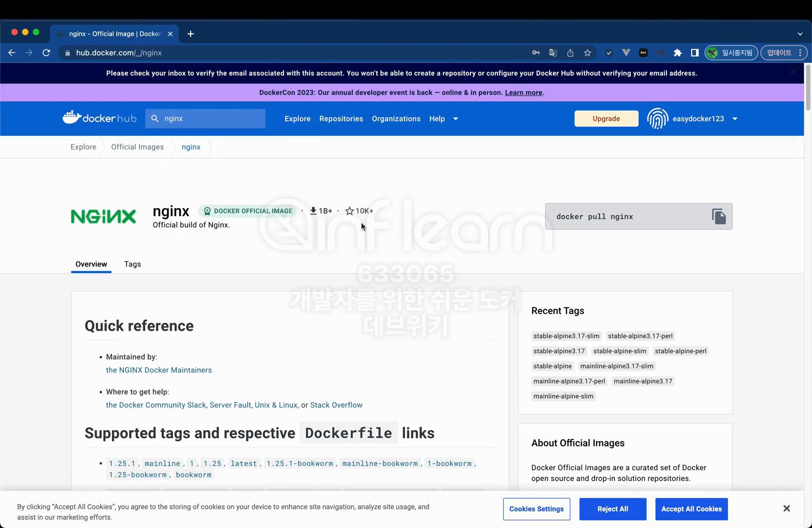Open the browser three-dot menu
Viewport: 812px width, 528px height.
coord(800,53)
